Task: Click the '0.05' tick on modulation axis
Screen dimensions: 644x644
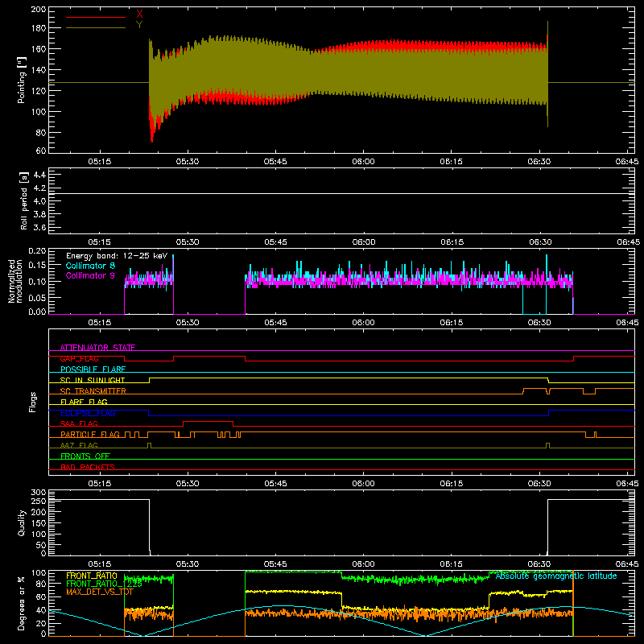Action: coord(37,296)
